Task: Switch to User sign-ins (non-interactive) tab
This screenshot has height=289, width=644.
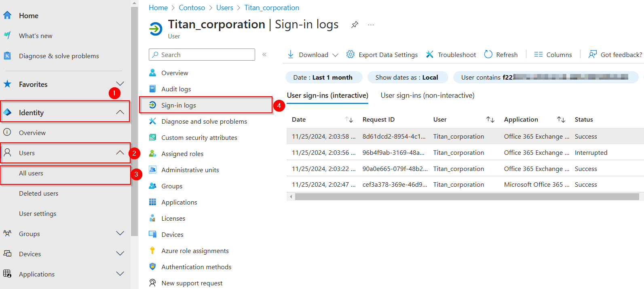Action: (428, 95)
